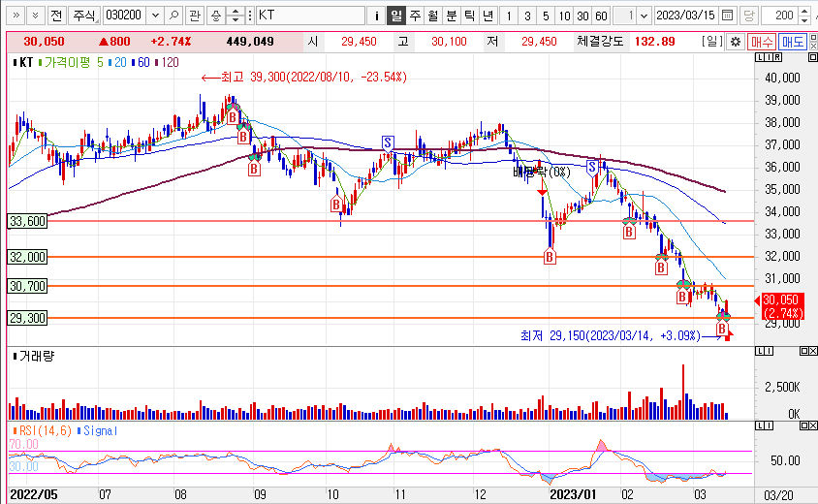Click the KT series legend label
818x504 pixels.
click(23, 63)
